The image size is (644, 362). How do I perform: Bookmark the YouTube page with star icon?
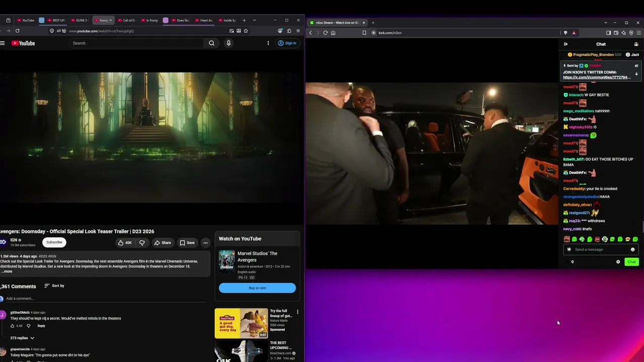point(246,31)
